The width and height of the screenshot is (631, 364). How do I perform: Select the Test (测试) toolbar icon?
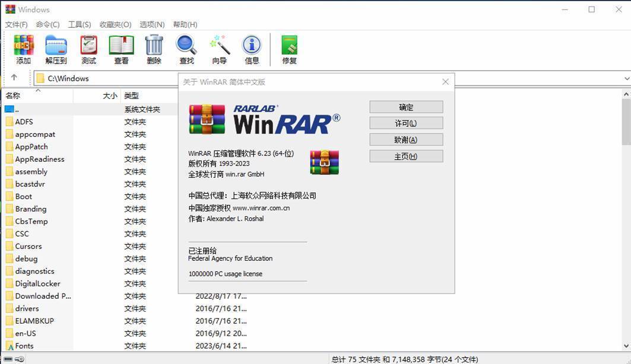(88, 49)
